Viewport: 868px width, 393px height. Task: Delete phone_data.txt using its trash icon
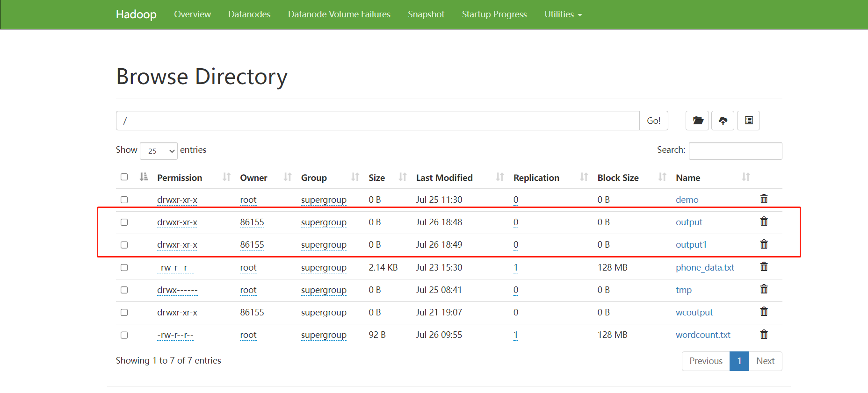coord(764,267)
